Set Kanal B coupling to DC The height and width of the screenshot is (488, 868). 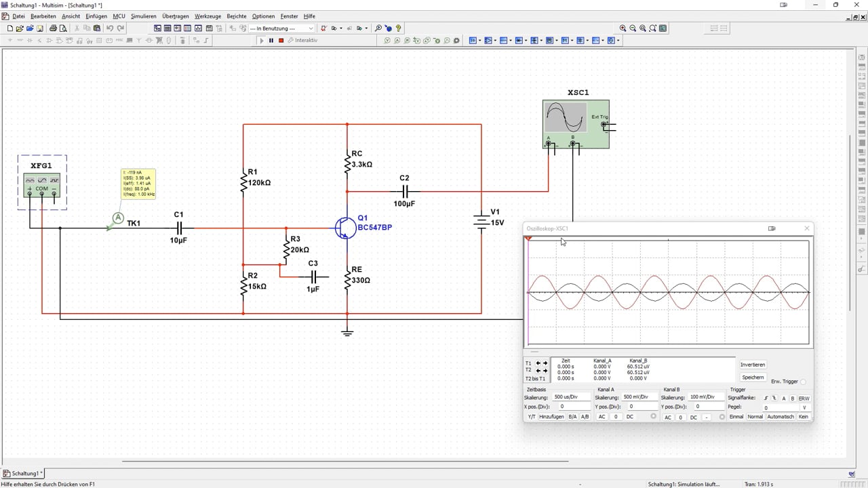pyautogui.click(x=693, y=418)
